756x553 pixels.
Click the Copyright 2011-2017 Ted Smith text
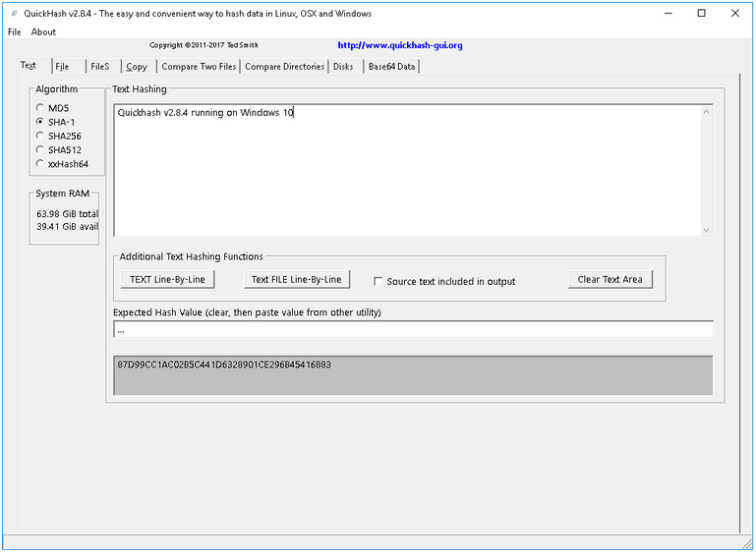tap(204, 45)
